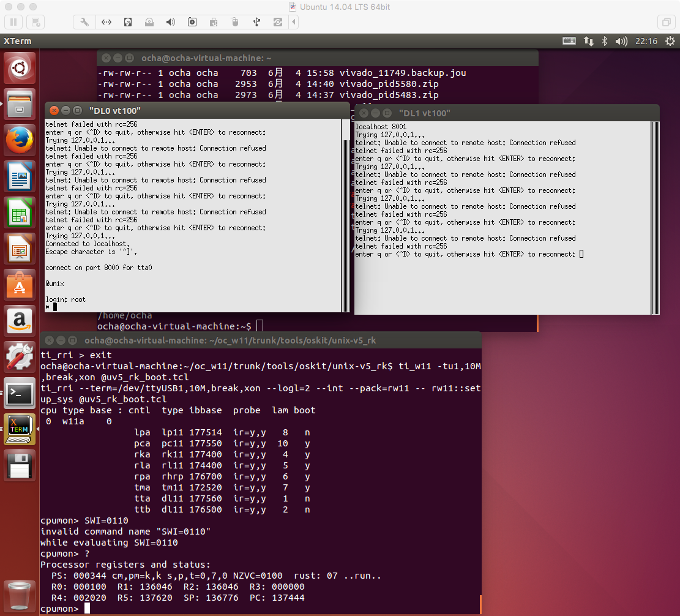This screenshot has height=616, width=680.
Task: Open the keyboard indicator menu in the panel
Action: [x=569, y=41]
